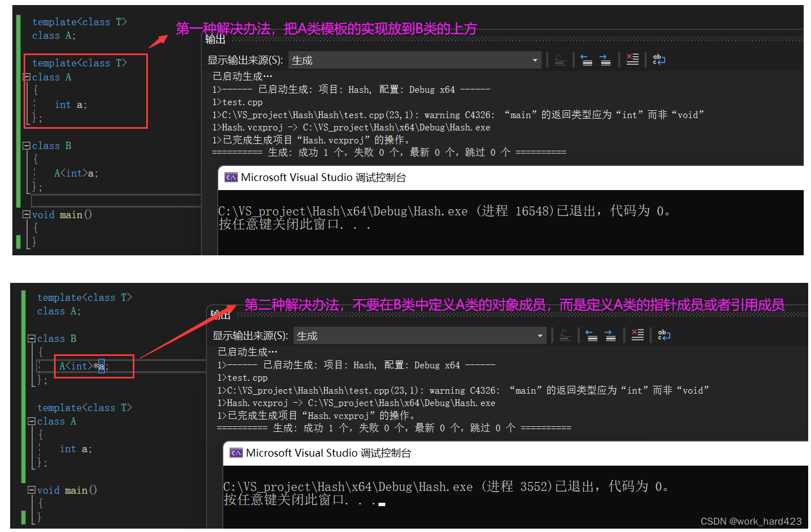
Task: Collapse void main() in the lower code editor
Action: click(x=31, y=490)
